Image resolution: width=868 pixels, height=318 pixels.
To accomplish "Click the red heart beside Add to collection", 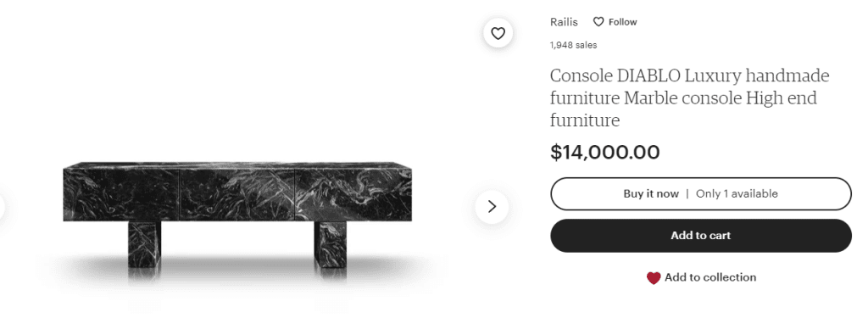I will (x=654, y=277).
